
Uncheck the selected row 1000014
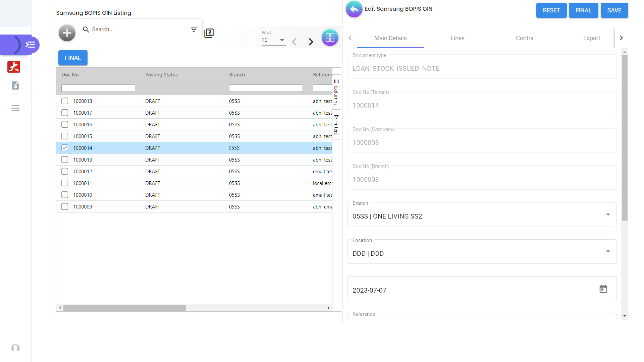click(65, 148)
